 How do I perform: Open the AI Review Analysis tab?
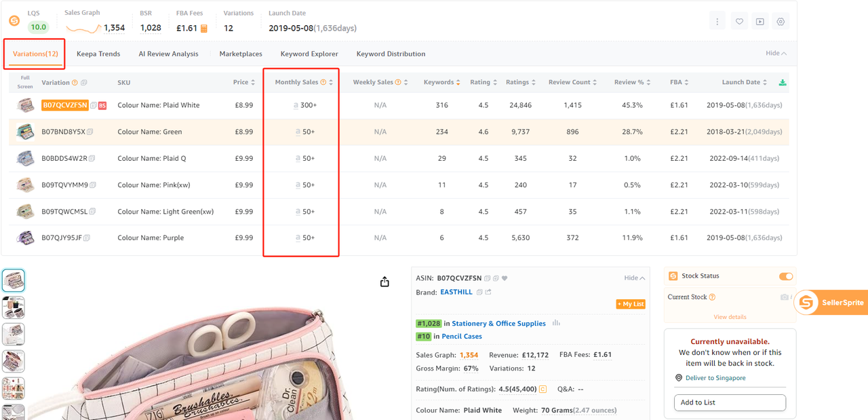(x=168, y=54)
